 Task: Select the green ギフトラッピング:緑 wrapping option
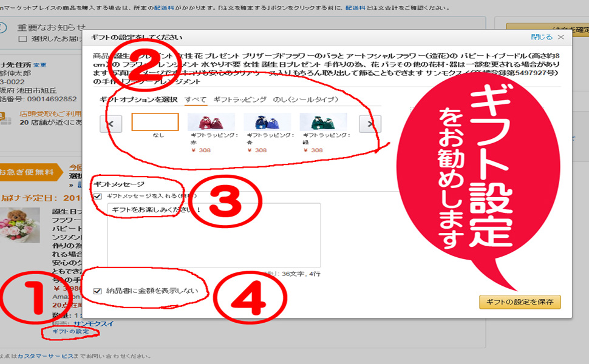[322, 121]
